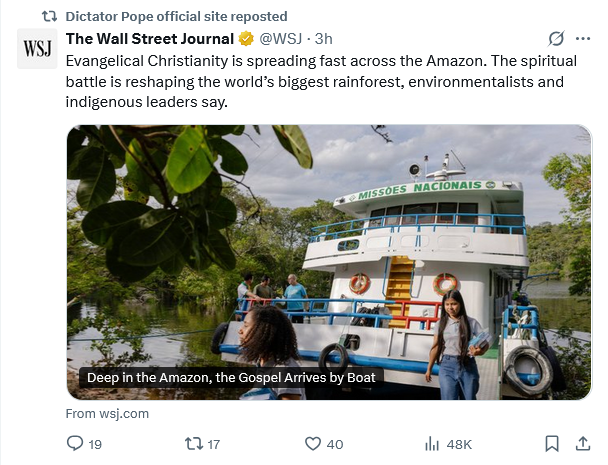Image resolution: width=608 pixels, height=465 pixels.
Task: Open "Dictator Pope official site reposted" link
Action: 176,16
